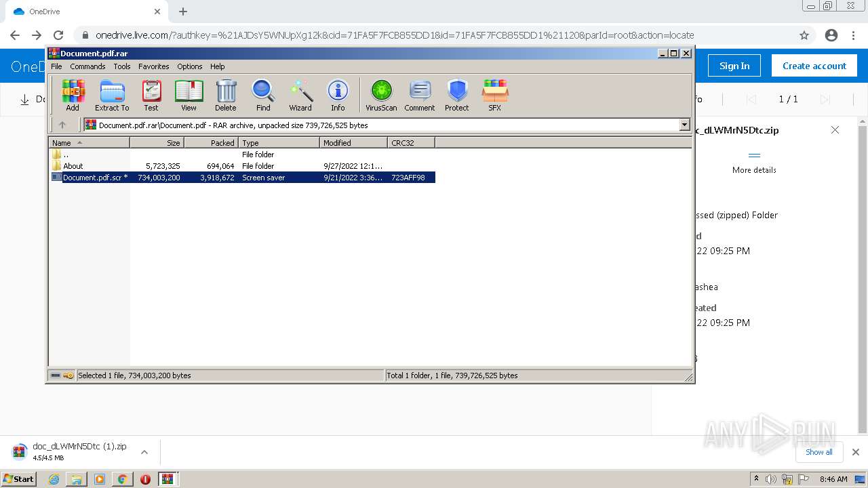Sort file list by Size column

(x=157, y=142)
